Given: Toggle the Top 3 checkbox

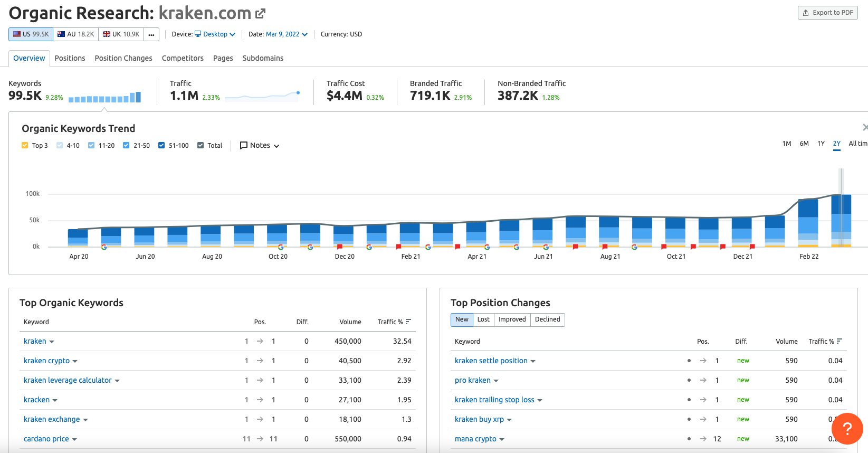Looking at the screenshot, I should 25,146.
